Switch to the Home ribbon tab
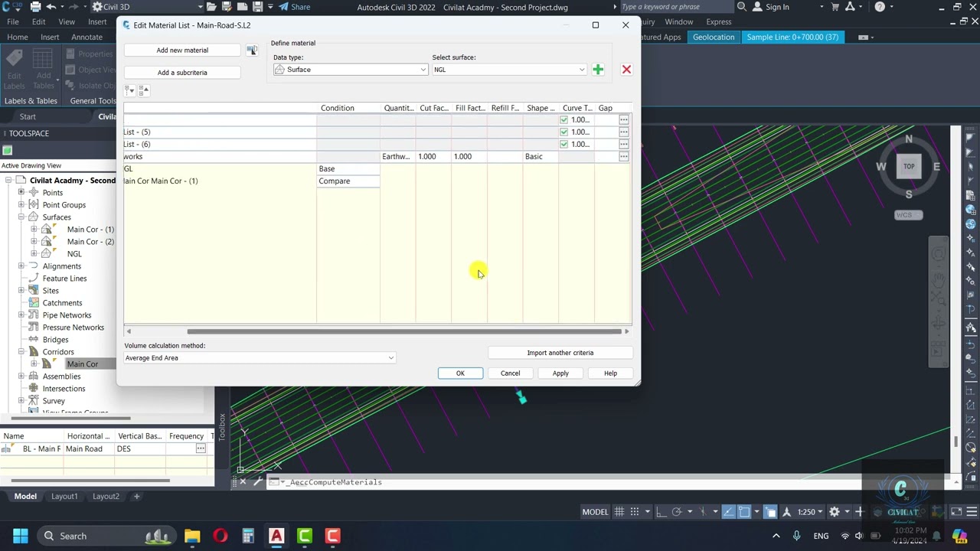 pos(17,37)
